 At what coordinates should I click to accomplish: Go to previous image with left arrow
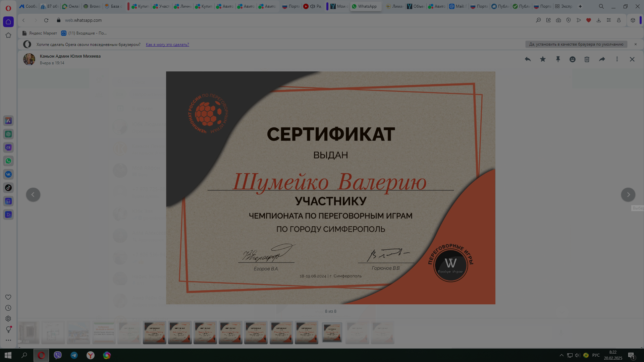33,194
